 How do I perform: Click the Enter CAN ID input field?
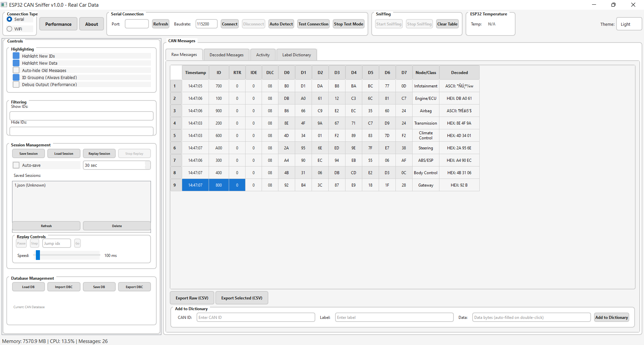pyautogui.click(x=256, y=317)
